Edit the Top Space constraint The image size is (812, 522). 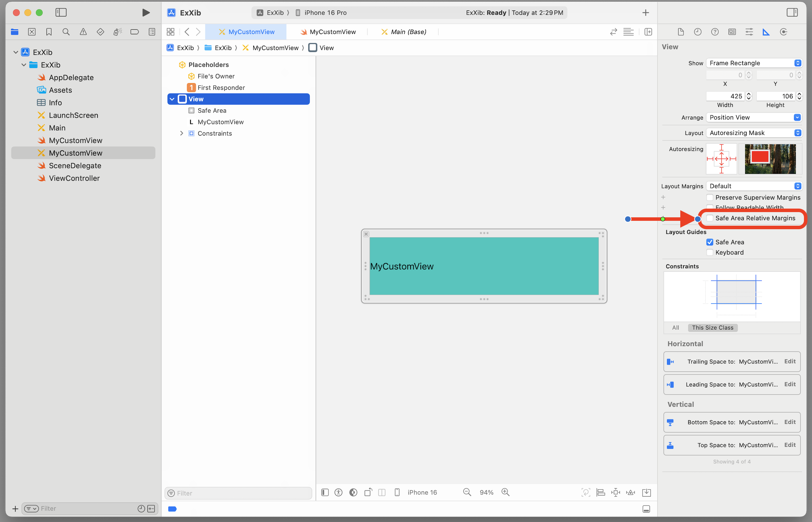point(790,445)
